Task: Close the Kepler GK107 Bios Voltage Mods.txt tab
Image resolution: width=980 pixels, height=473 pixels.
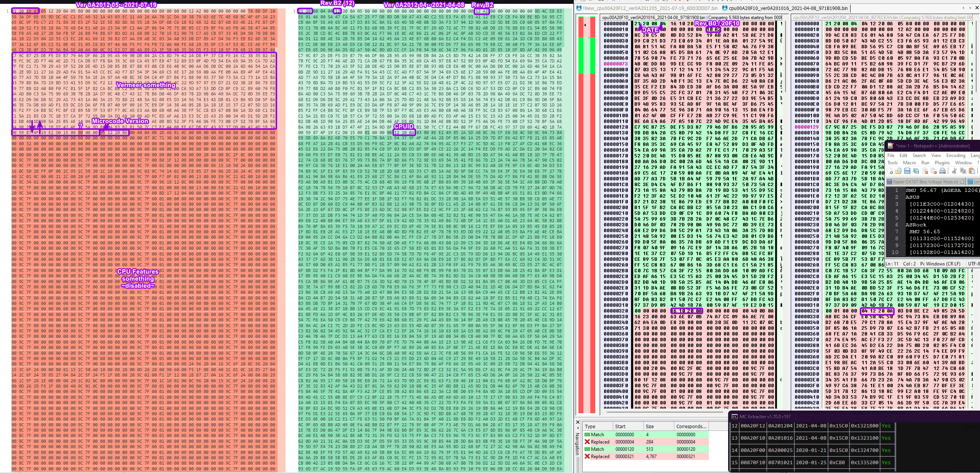Action: [962, 182]
